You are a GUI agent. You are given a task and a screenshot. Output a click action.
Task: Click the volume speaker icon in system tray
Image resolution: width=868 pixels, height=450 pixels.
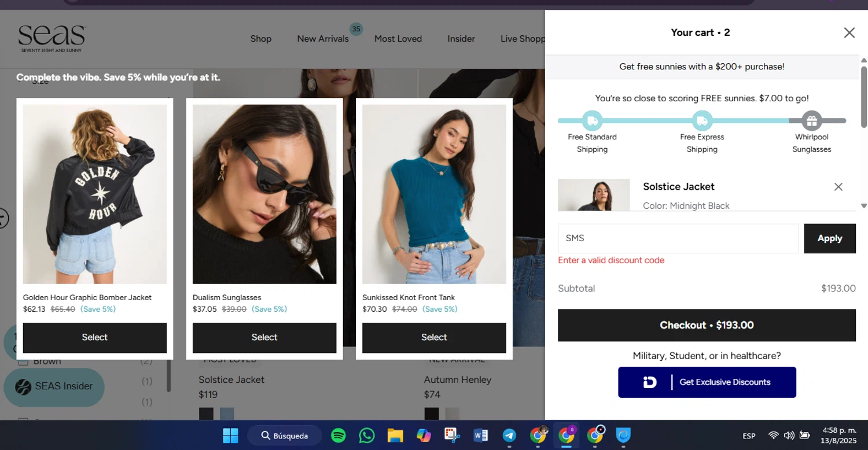(789, 436)
